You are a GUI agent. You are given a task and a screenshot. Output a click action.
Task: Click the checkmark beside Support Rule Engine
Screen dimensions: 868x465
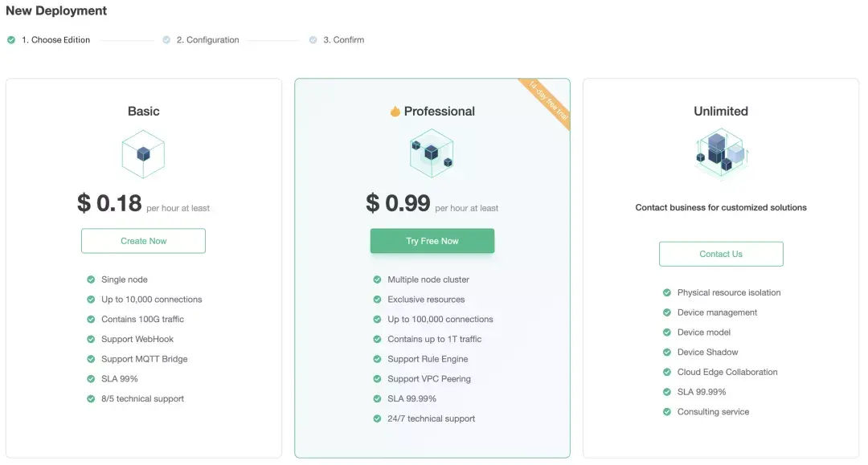tap(377, 359)
